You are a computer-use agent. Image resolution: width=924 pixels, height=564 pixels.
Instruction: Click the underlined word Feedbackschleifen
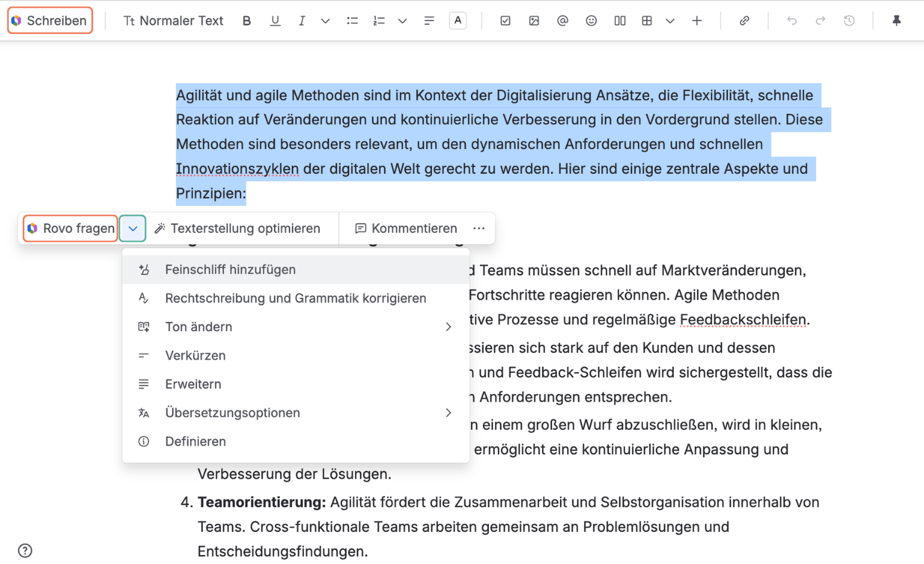pos(743,320)
